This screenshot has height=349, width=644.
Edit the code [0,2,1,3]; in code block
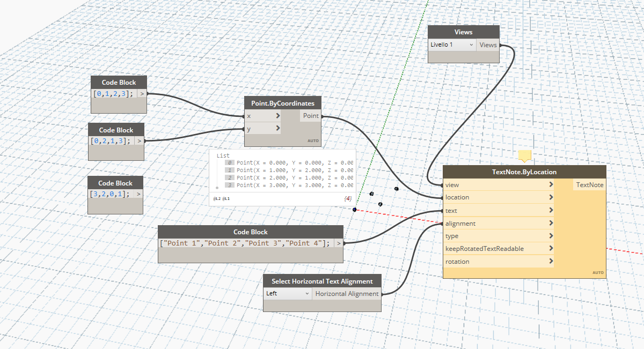pos(111,141)
